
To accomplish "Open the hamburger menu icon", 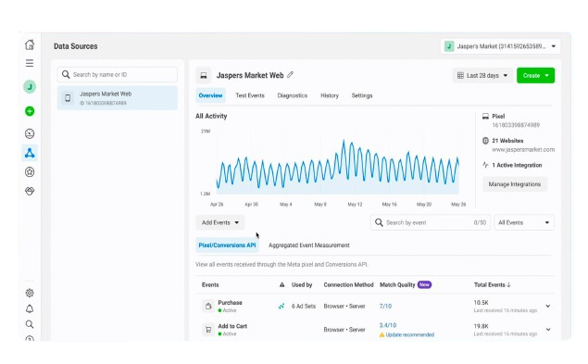I will (30, 63).
